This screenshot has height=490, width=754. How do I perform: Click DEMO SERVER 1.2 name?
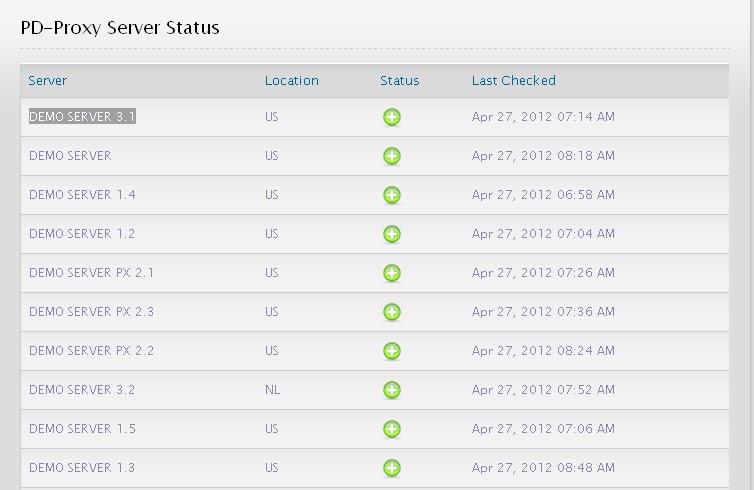click(82, 233)
